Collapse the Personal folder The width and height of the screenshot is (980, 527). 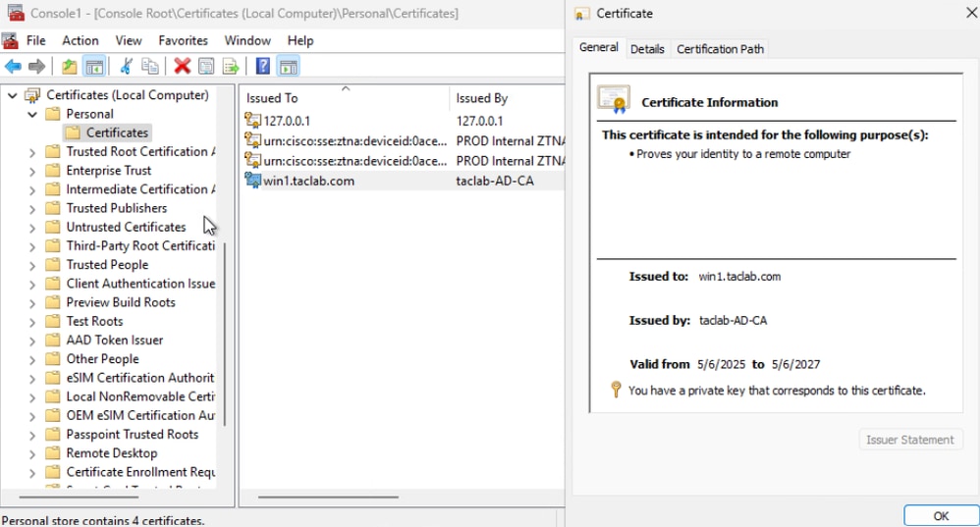click(32, 114)
